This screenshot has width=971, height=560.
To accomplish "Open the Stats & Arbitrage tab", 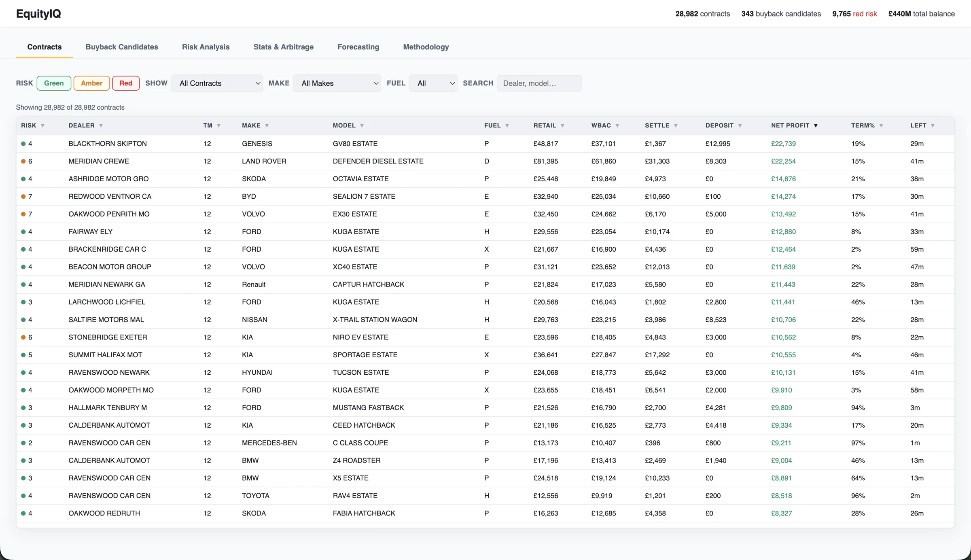I will click(284, 47).
